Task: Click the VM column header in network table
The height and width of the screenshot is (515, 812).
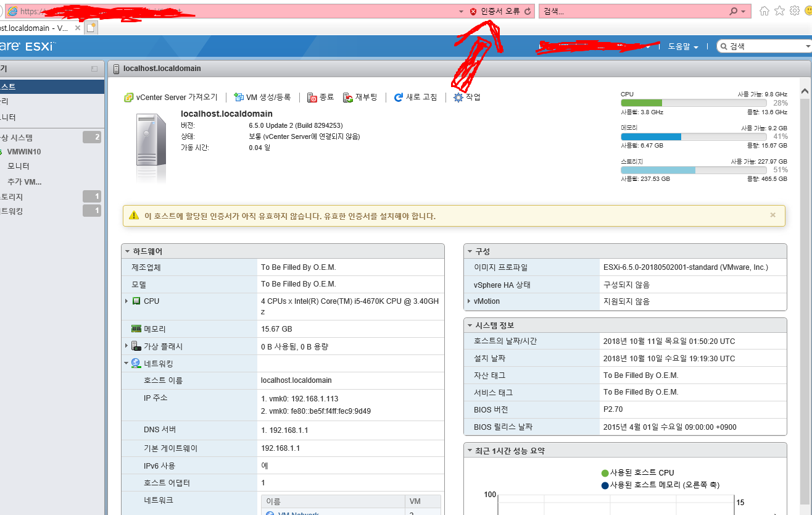Action: [423, 501]
